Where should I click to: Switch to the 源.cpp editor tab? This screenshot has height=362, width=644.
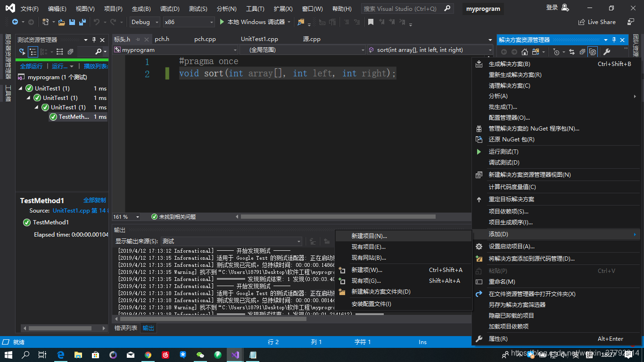pyautogui.click(x=312, y=39)
